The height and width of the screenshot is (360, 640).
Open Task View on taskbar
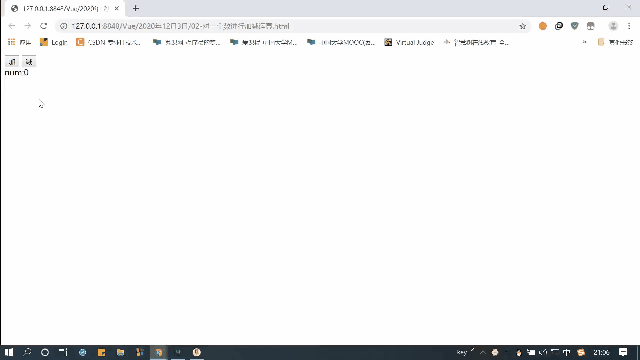coord(63,352)
